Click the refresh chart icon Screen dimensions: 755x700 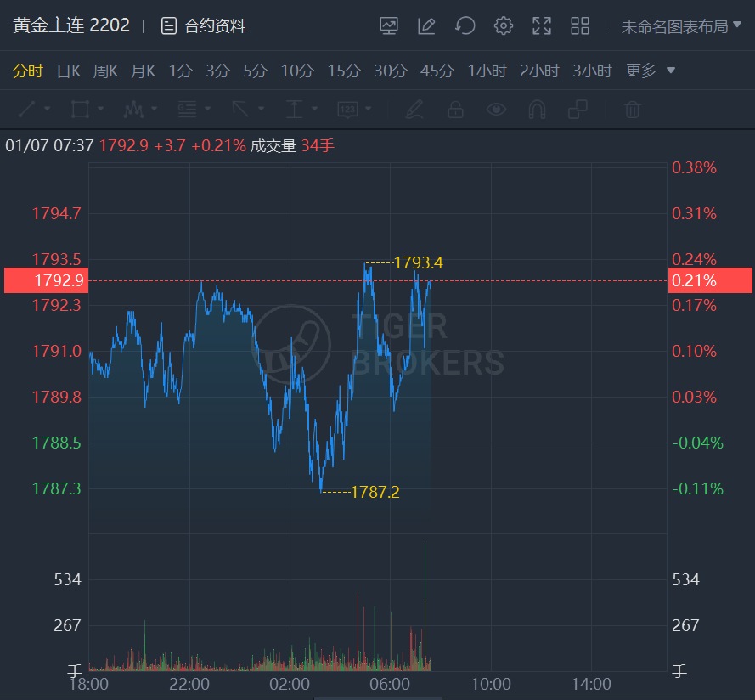pyautogui.click(x=465, y=26)
